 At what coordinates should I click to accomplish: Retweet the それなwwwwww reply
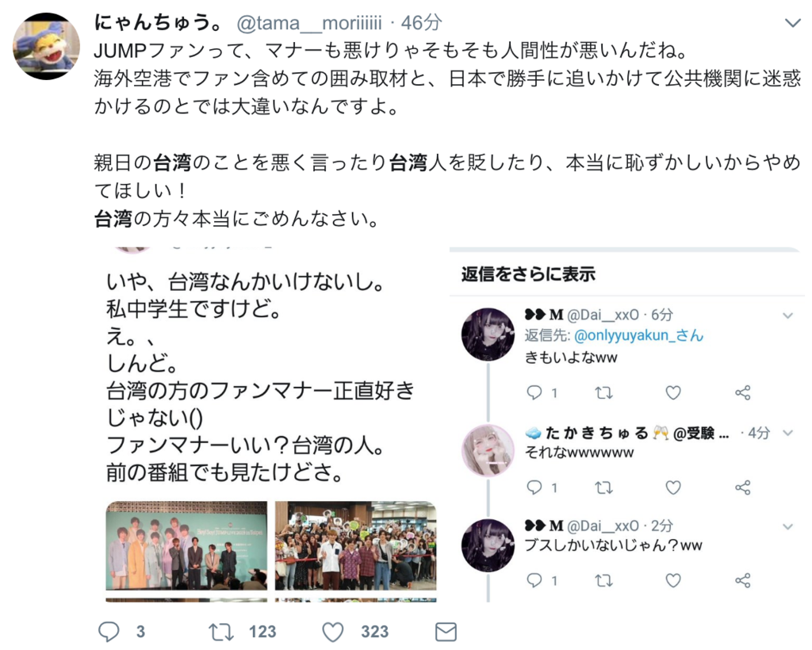pos(603,487)
